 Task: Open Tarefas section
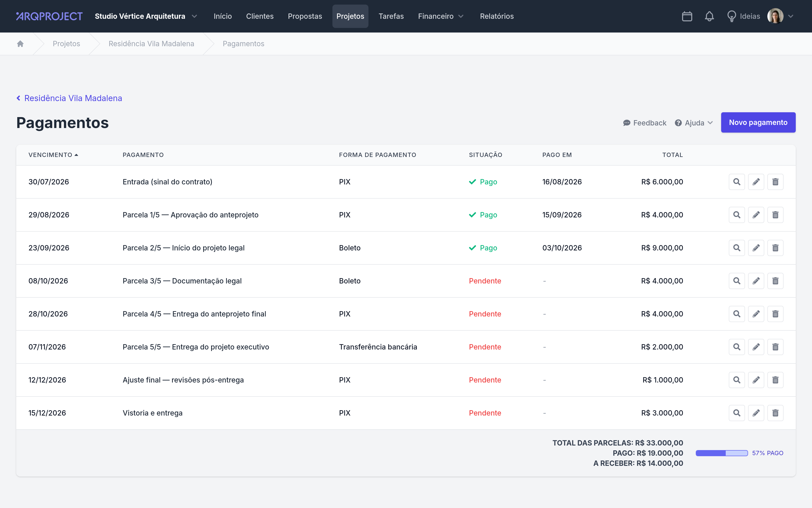(x=391, y=16)
